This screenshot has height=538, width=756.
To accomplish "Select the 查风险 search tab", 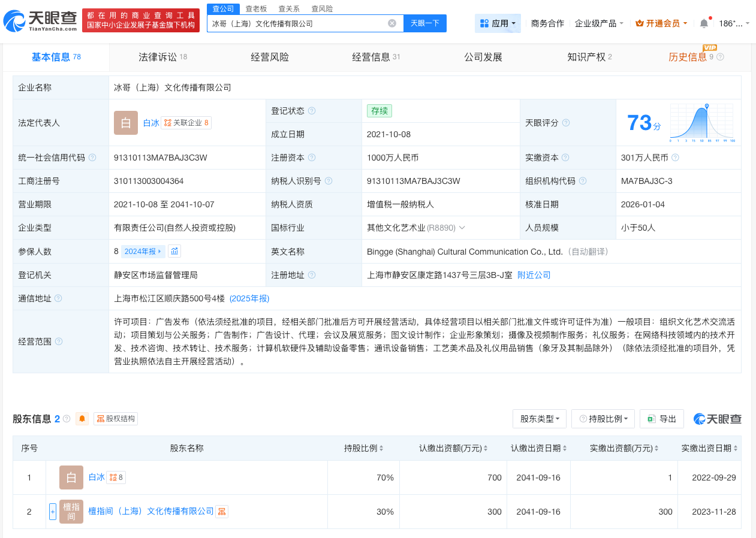I will coord(322,8).
